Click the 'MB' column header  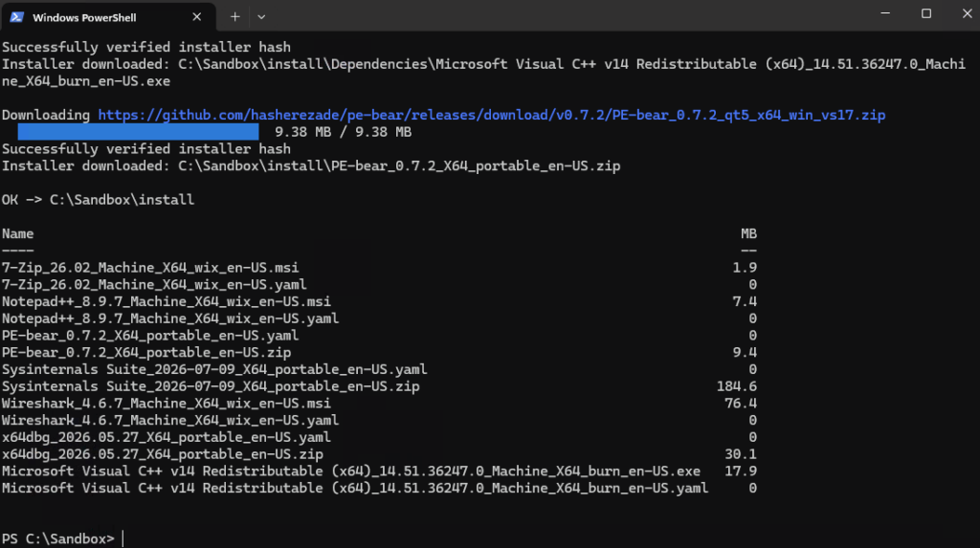point(748,233)
